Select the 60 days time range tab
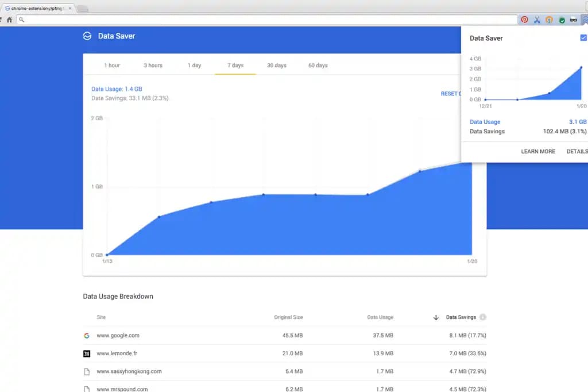The width and height of the screenshot is (588, 392). click(318, 66)
